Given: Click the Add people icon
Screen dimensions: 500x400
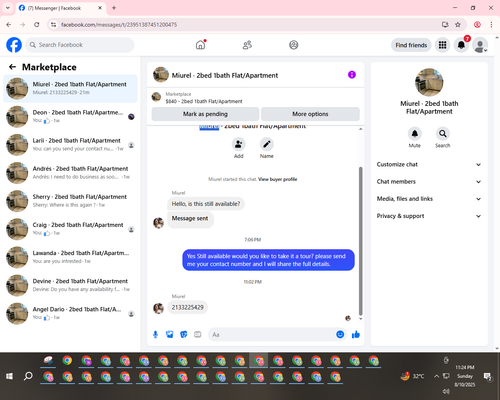Looking at the screenshot, I should coord(238,144).
